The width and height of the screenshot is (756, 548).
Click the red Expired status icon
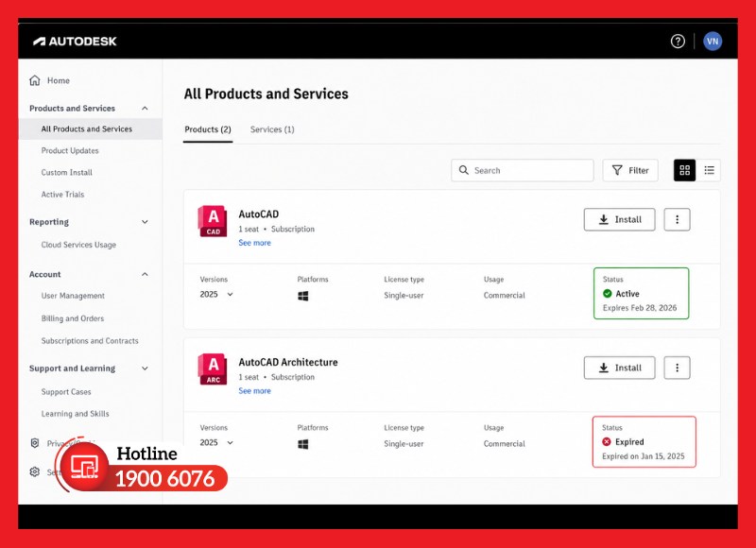(607, 442)
